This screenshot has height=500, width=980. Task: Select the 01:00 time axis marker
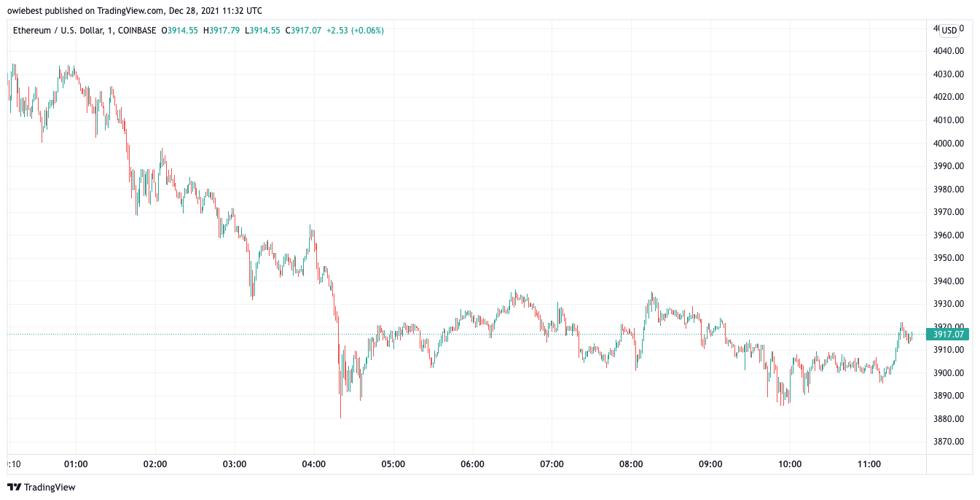point(76,464)
